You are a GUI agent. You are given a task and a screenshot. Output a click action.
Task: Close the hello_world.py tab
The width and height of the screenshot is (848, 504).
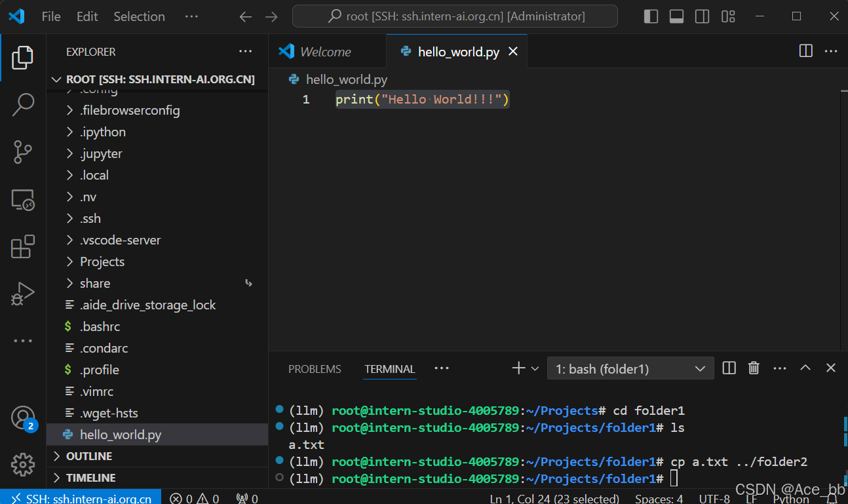tap(513, 51)
